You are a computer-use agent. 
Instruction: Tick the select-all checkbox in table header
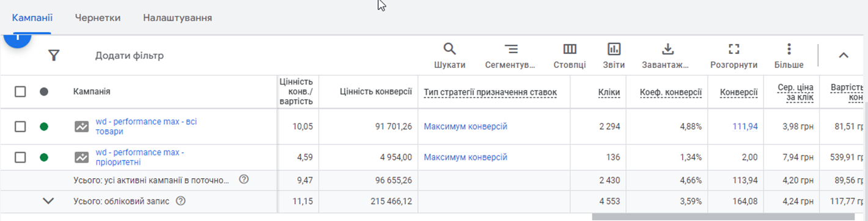pyautogui.click(x=20, y=91)
